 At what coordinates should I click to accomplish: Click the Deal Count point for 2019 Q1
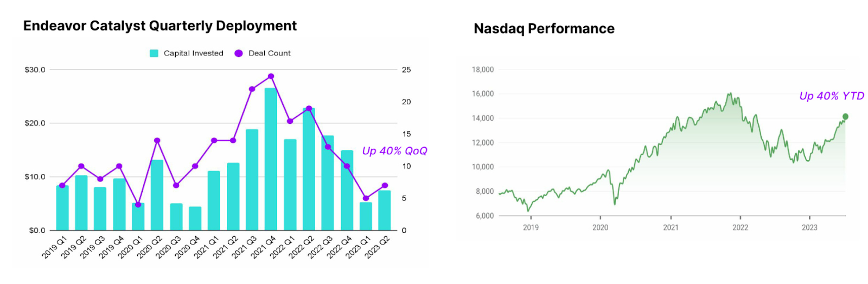pos(62,186)
